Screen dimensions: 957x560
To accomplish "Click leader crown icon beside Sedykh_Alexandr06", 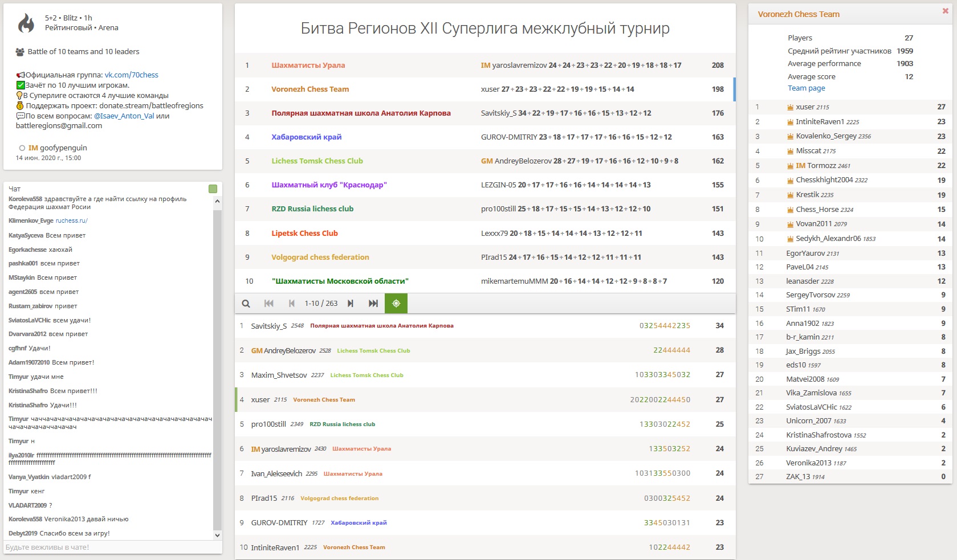I will [791, 239].
